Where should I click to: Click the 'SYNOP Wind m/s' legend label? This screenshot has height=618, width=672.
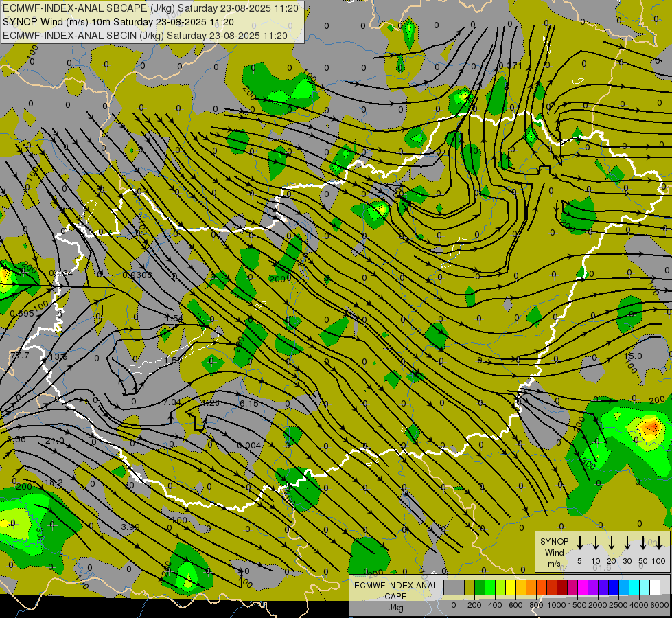(x=554, y=553)
